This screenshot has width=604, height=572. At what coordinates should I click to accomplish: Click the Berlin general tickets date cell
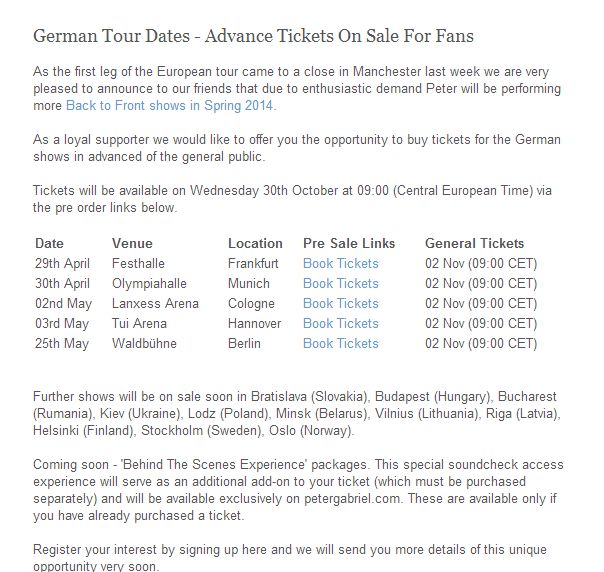[481, 344]
